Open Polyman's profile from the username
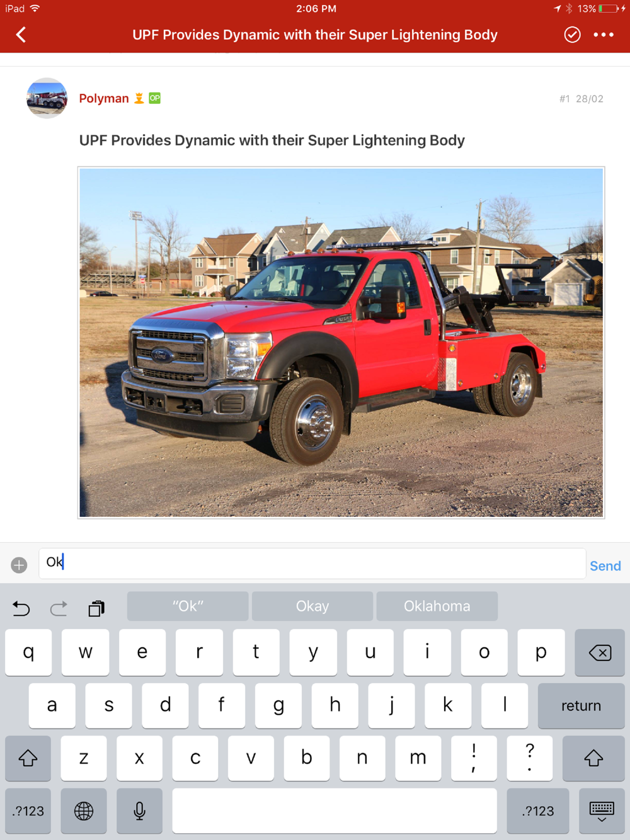 (x=104, y=98)
